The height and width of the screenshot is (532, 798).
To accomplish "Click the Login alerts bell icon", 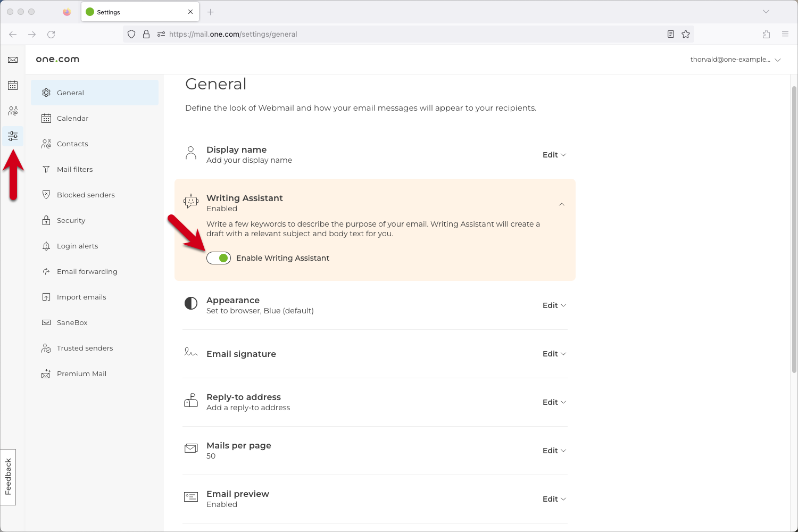I will (46, 246).
